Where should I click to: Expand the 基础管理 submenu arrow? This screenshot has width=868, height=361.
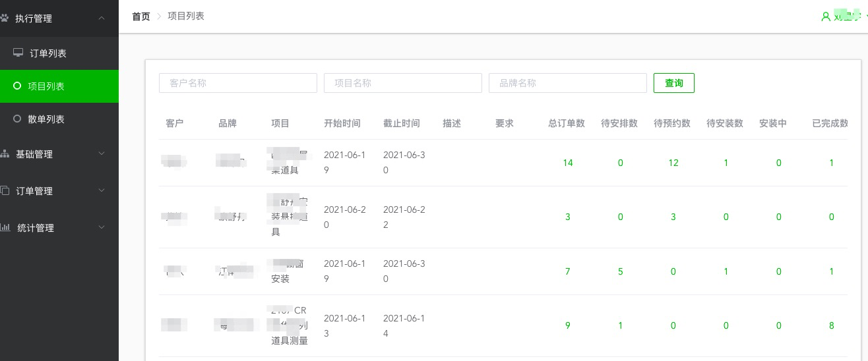coord(101,154)
